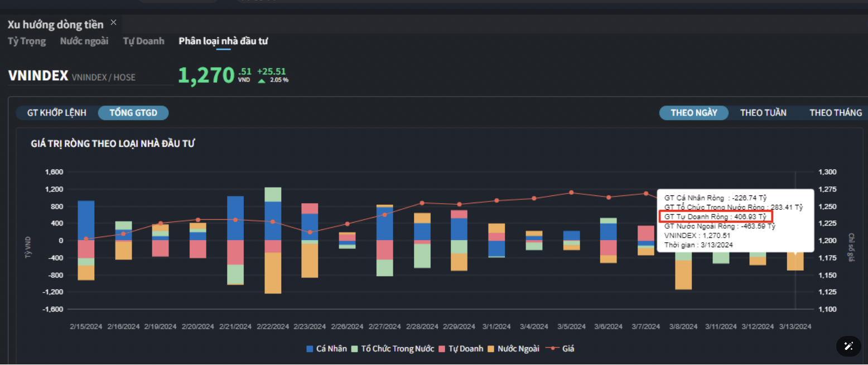This screenshot has width=868, height=365.
Task: Click the blue bar for 2/21/2024
Action: pyautogui.click(x=235, y=218)
